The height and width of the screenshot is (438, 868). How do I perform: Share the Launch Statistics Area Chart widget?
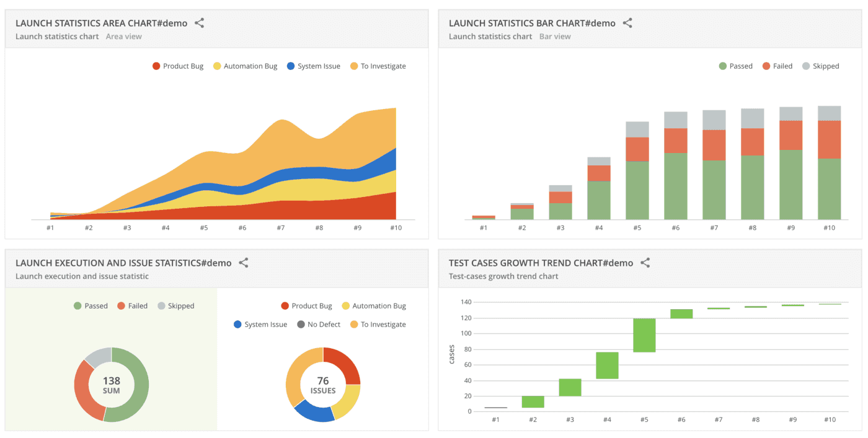pos(200,23)
